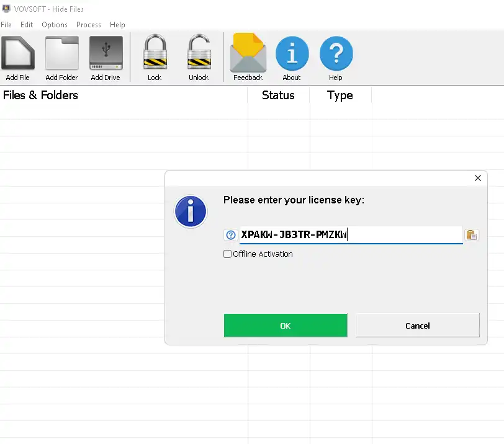504x444 pixels.
Task: Open the Feedback envelope icon
Action: (248, 54)
